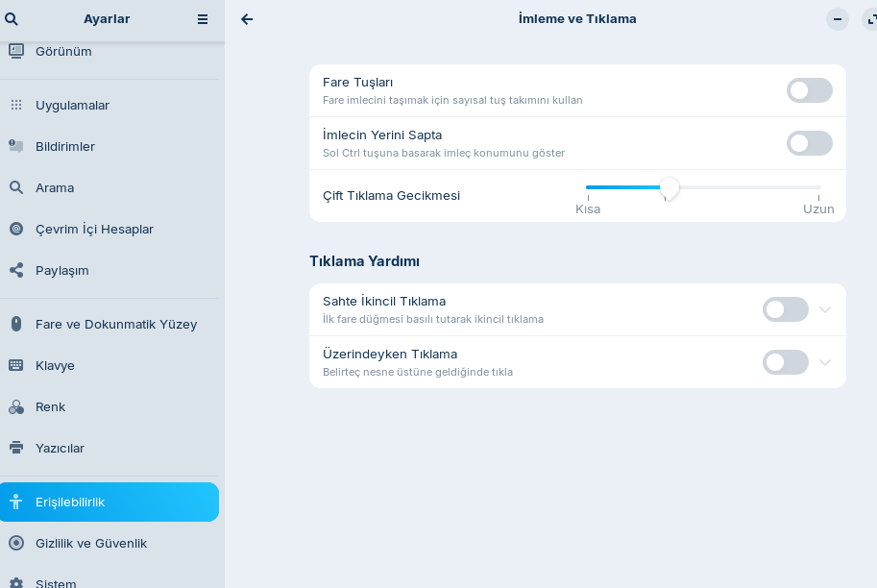Screen dimensions: 877x588
Task: Go back using the arrow icon
Action: pos(247,19)
